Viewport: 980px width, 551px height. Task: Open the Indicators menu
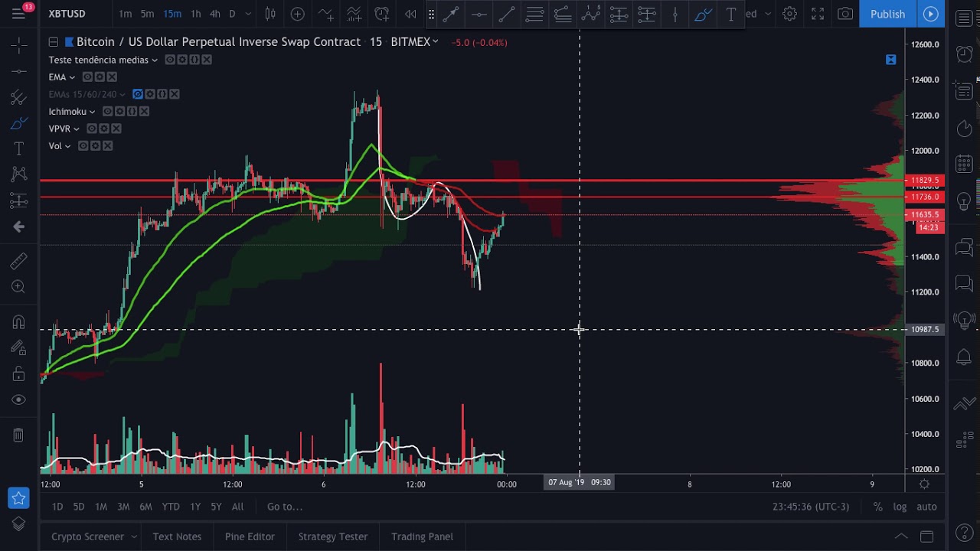(326, 14)
